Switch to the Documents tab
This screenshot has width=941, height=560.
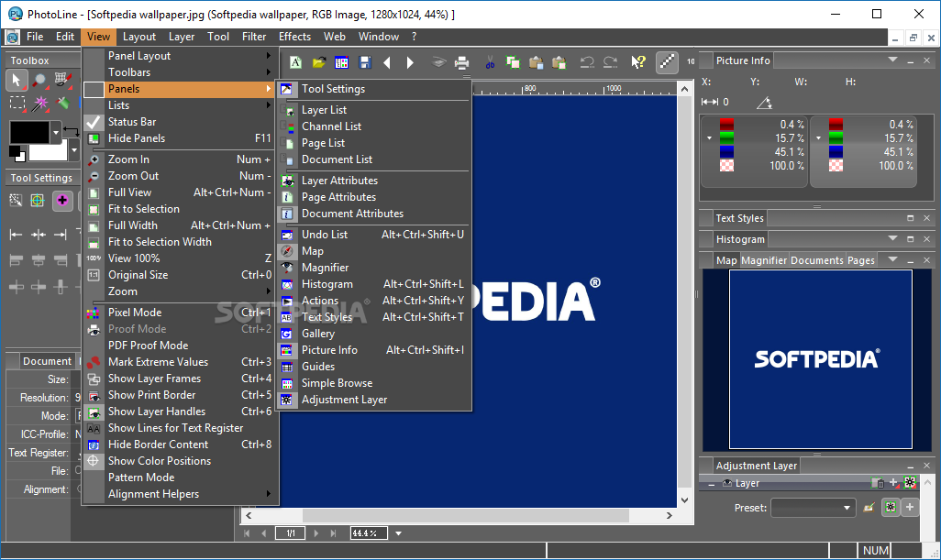(817, 260)
